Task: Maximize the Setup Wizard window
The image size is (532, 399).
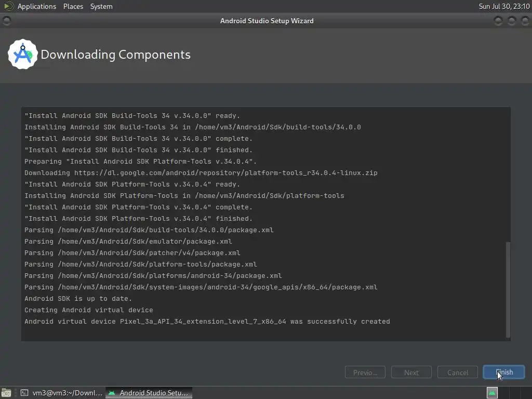Action: coord(512,21)
